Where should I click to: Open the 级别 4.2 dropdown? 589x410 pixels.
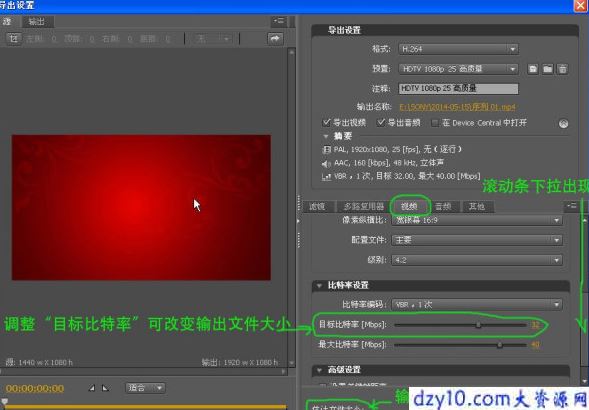point(477,260)
